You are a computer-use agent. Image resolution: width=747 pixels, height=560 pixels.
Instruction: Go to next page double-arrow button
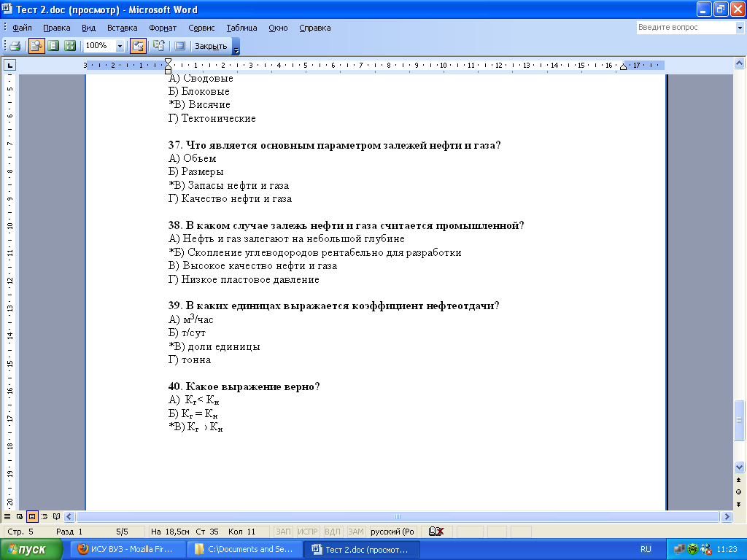coord(739,504)
